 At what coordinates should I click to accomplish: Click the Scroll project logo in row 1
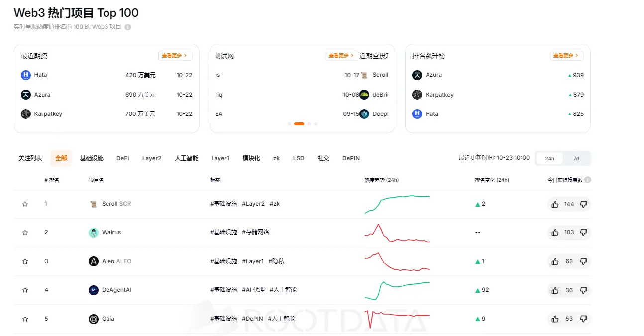click(x=94, y=204)
